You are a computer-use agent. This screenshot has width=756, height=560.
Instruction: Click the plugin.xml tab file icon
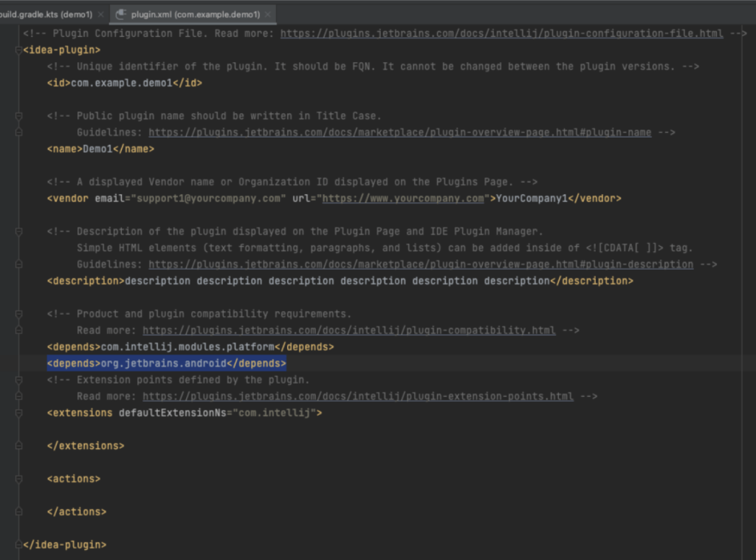tap(121, 15)
